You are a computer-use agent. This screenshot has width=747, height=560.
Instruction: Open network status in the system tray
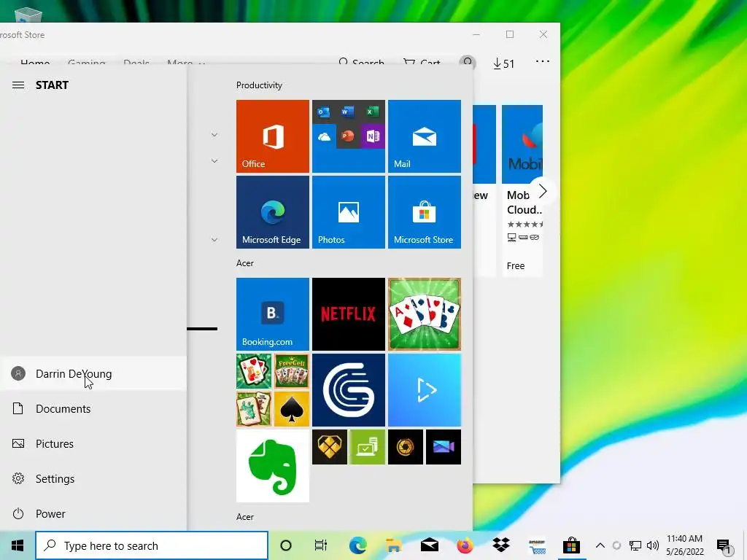pos(635,545)
